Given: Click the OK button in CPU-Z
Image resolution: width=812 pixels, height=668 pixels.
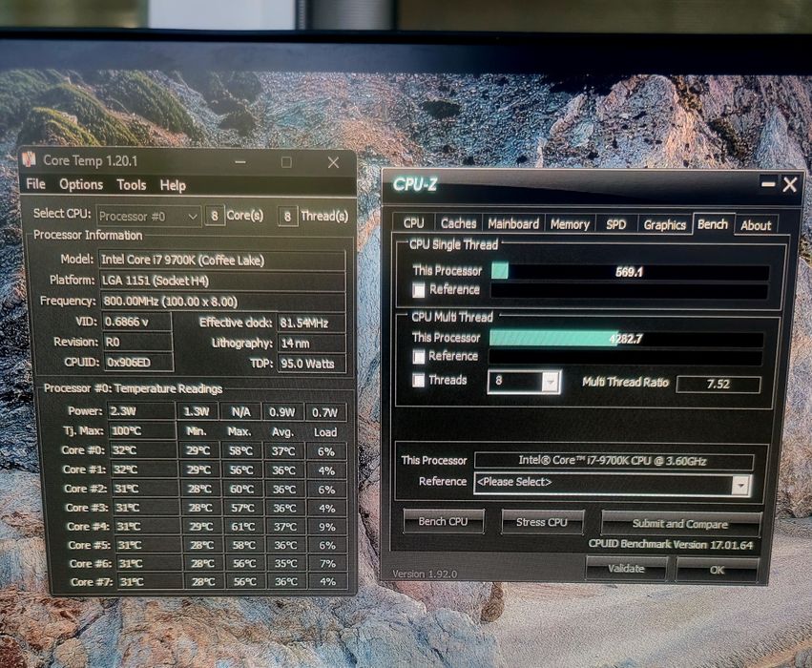Looking at the screenshot, I should (x=717, y=569).
